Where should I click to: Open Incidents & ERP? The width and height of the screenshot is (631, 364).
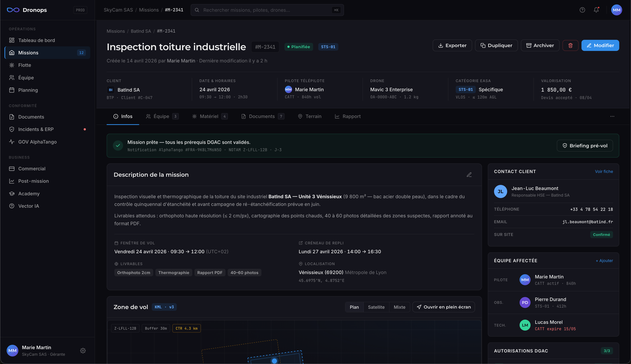[x=47, y=129]
